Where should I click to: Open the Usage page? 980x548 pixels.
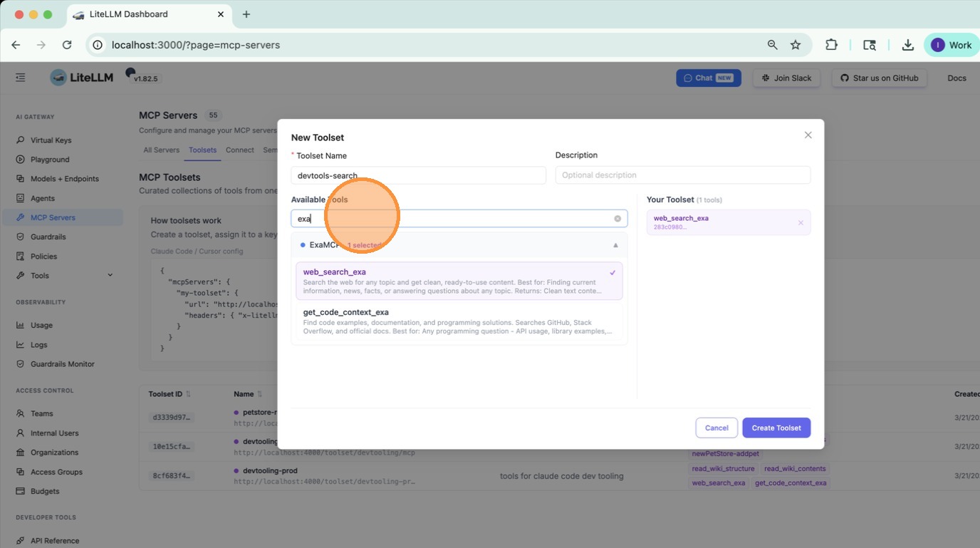click(x=41, y=325)
